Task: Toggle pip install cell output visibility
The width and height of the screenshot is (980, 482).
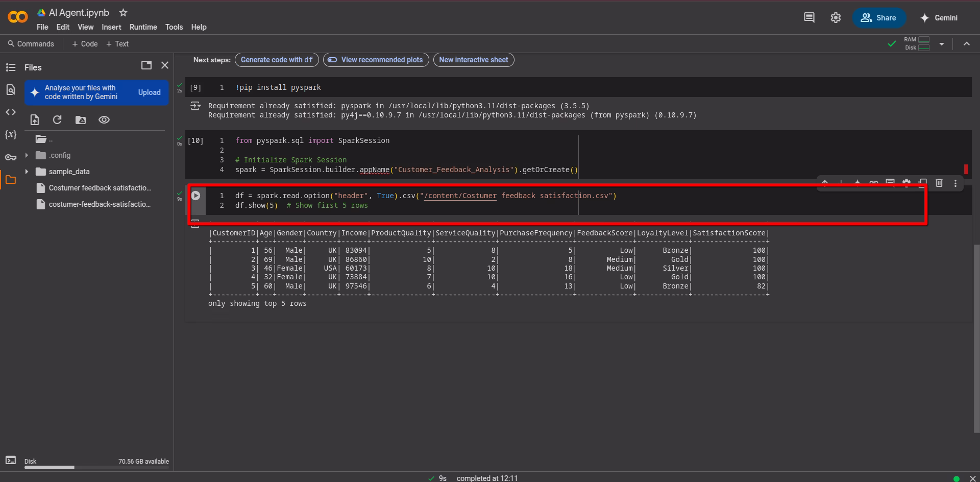Action: 195,106
